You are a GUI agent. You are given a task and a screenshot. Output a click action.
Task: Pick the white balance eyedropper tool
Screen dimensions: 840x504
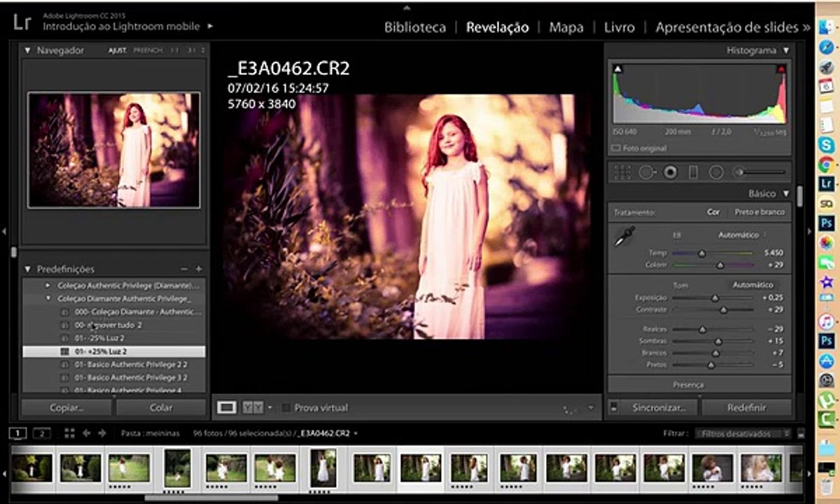tap(624, 237)
